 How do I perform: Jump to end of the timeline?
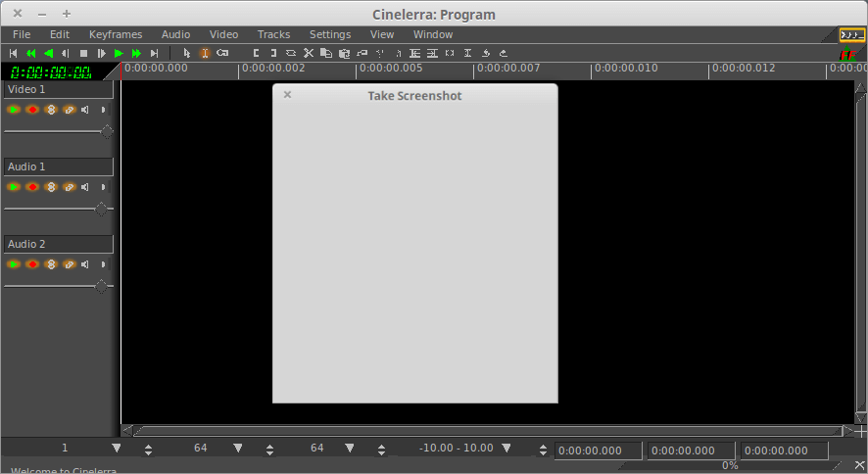pyautogui.click(x=154, y=53)
